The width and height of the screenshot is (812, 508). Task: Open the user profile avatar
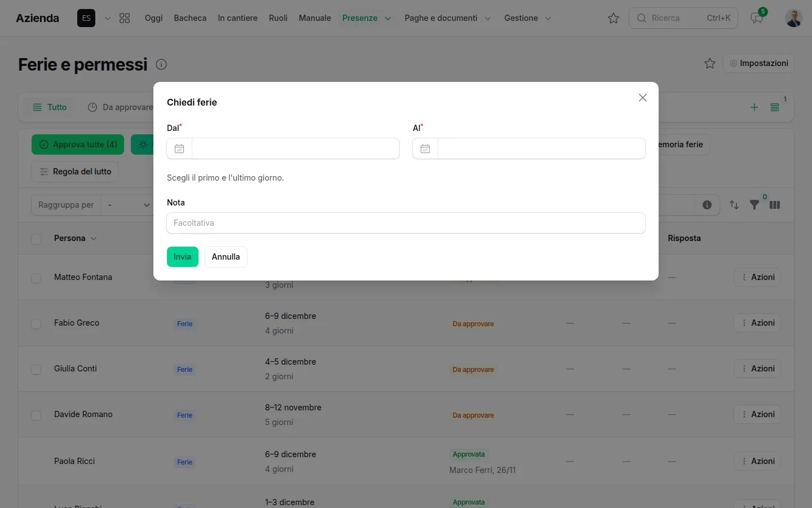point(794,18)
